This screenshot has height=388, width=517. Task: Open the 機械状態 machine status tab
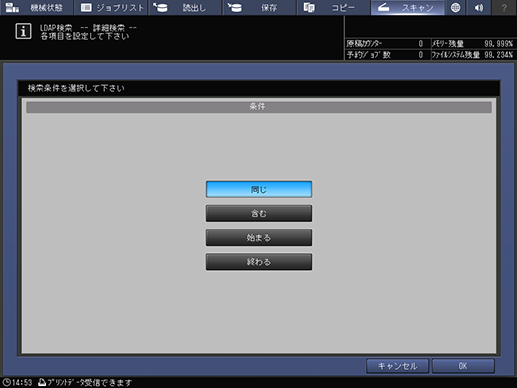pyautogui.click(x=36, y=7)
